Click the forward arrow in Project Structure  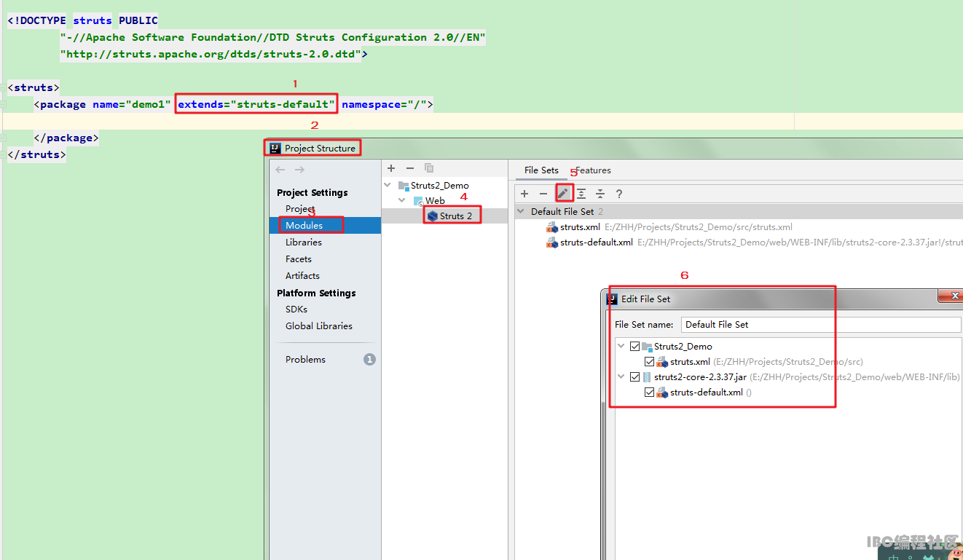coord(299,170)
